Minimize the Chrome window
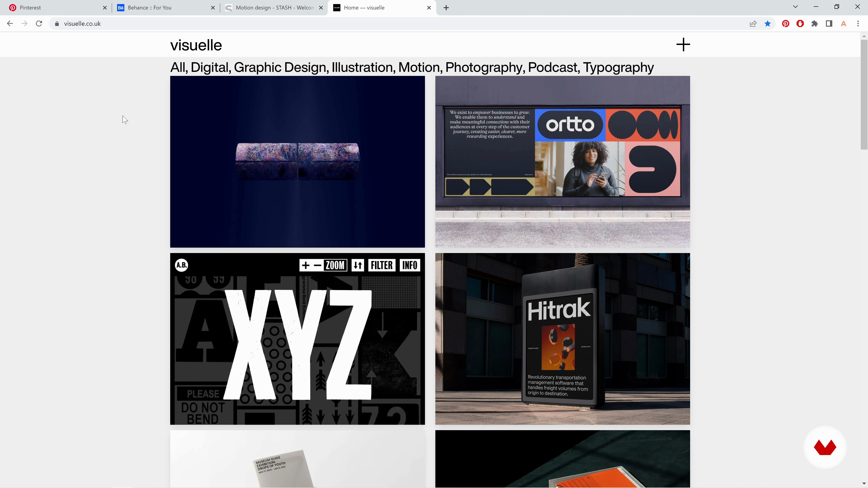 816,7
